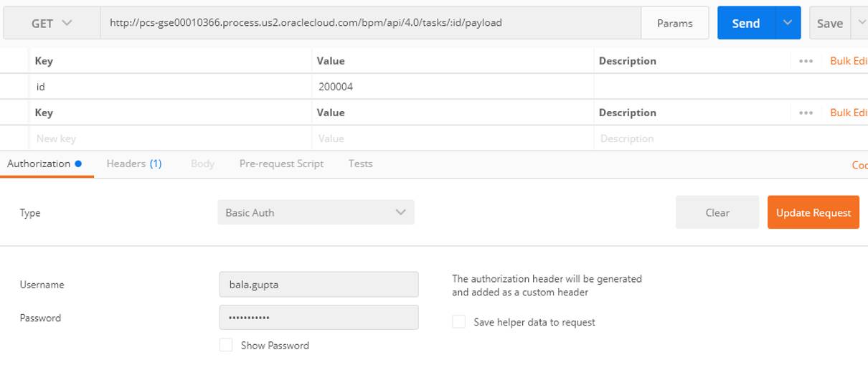Screen dimensions: 868x365
Task: Click the Save button
Action: tap(829, 23)
